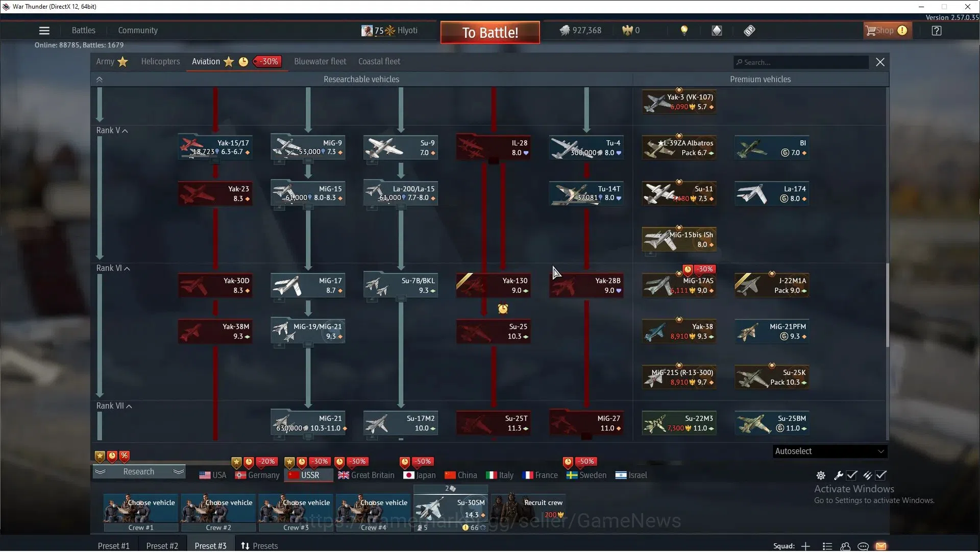Click the vehicle search field

click(x=801, y=62)
